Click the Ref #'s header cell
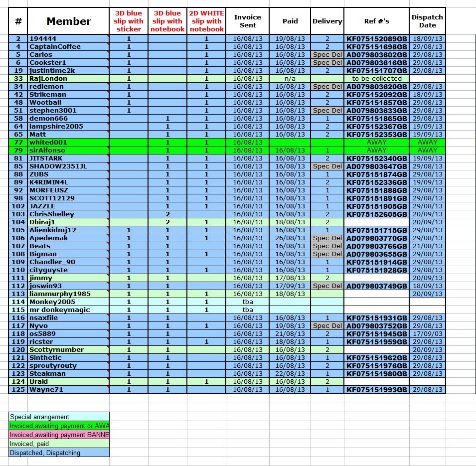Viewport: 476px width, 466px height. coord(376,21)
